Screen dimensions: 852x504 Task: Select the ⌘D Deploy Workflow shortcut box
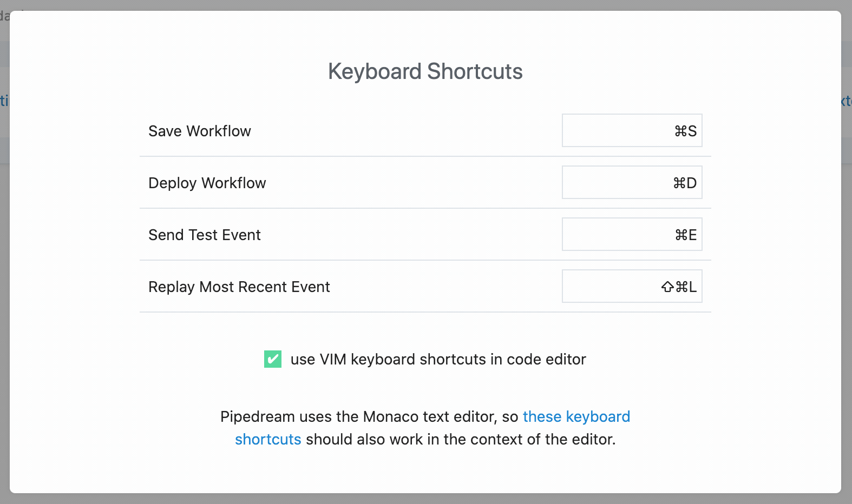point(632,182)
